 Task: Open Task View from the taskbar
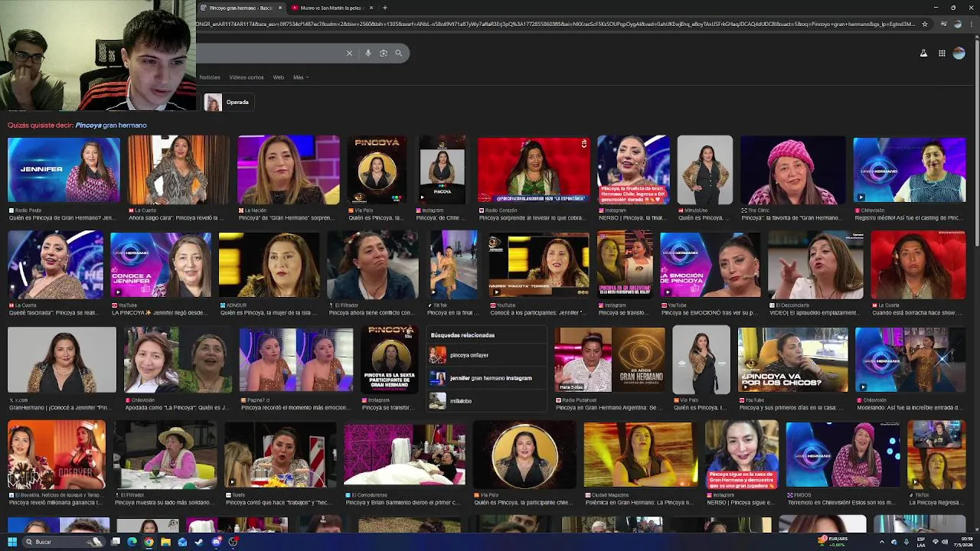click(x=116, y=542)
